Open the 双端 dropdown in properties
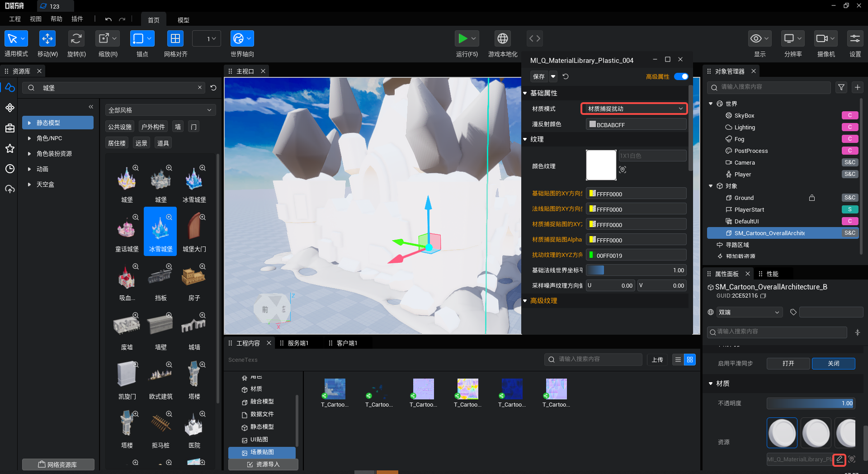 pos(749,312)
